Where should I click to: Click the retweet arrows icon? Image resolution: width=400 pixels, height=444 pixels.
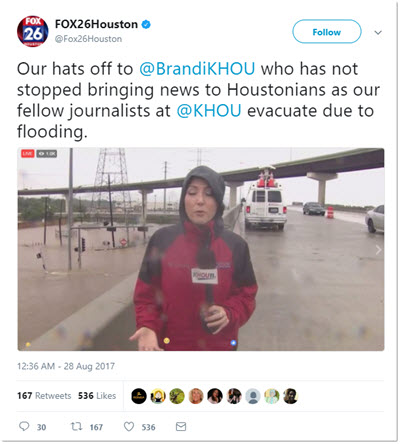[76, 426]
